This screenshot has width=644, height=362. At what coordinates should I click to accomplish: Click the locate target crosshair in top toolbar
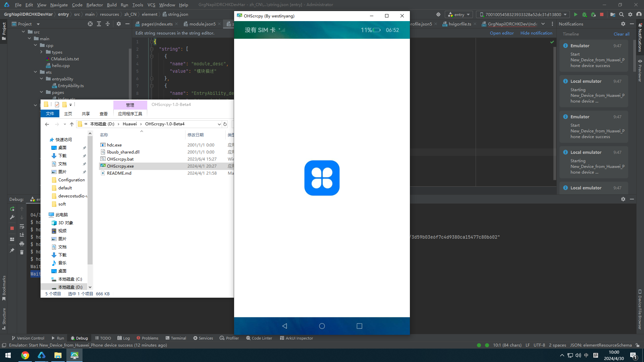[x=438, y=14]
